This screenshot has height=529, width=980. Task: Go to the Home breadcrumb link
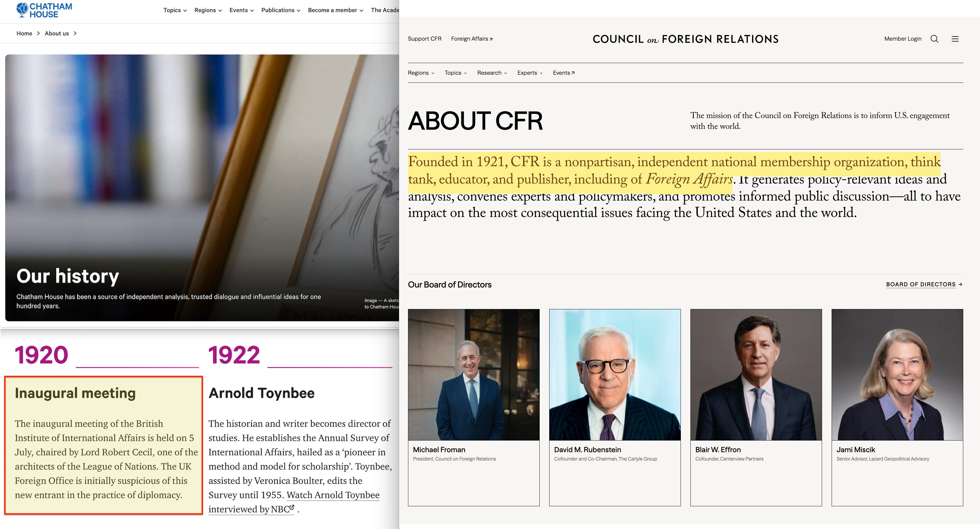24,33
